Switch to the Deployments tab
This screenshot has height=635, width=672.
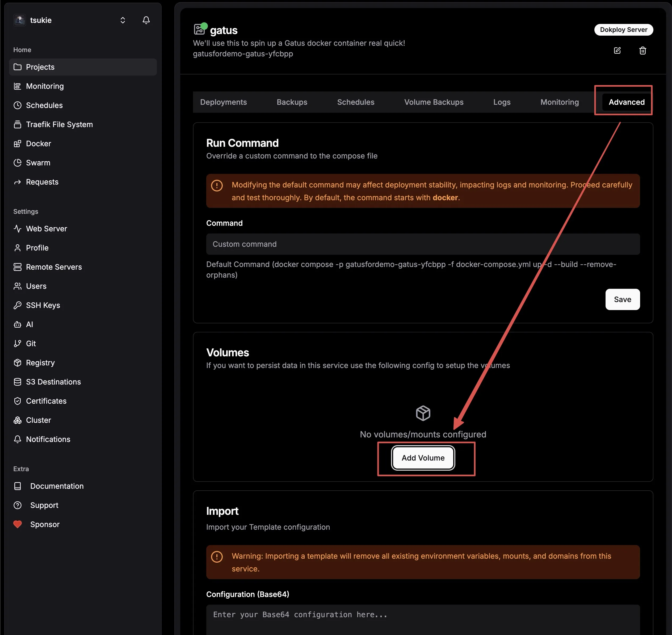[x=223, y=102]
